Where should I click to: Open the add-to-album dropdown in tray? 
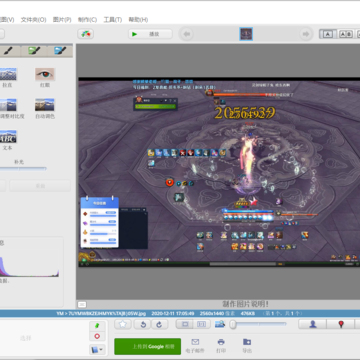pyautogui.click(x=97, y=349)
